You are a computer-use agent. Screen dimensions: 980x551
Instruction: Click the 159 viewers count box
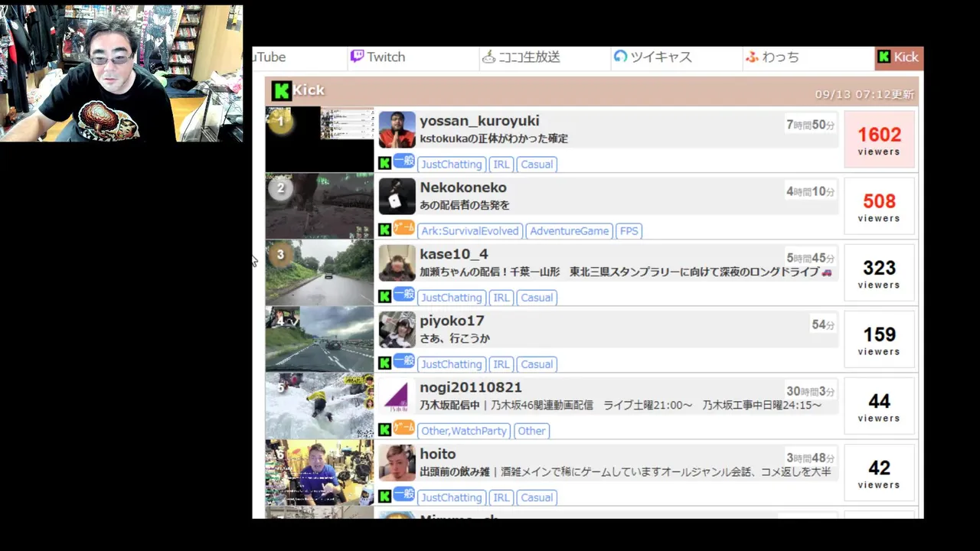[879, 339]
